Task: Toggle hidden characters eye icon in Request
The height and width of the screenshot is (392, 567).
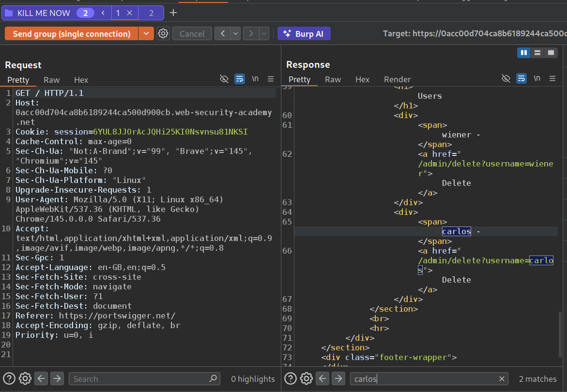Action: click(x=224, y=79)
